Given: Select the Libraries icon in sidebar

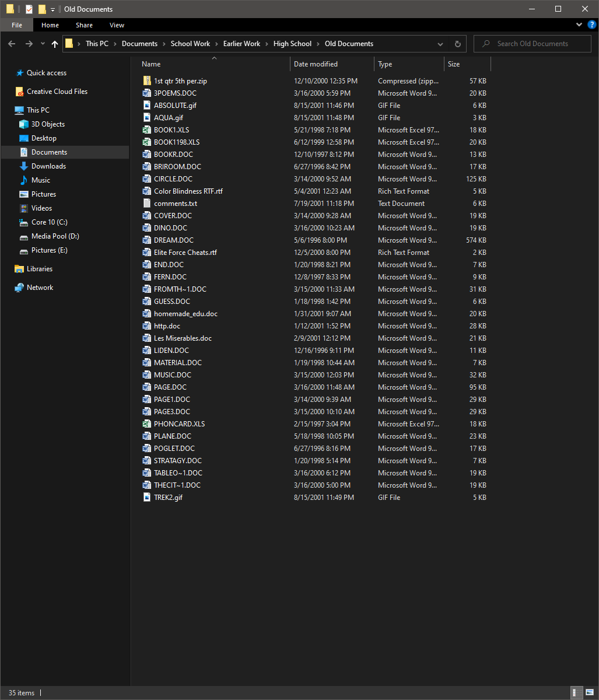Looking at the screenshot, I should (19, 269).
